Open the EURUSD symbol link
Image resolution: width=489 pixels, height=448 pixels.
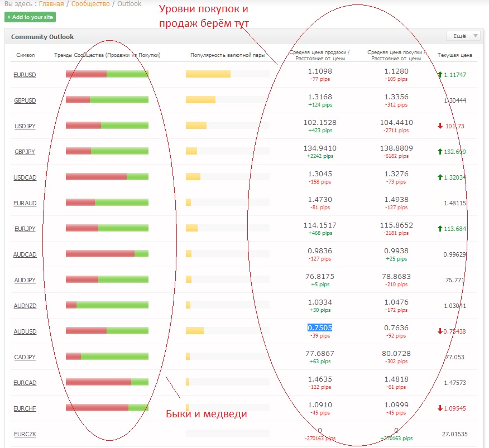tap(25, 75)
